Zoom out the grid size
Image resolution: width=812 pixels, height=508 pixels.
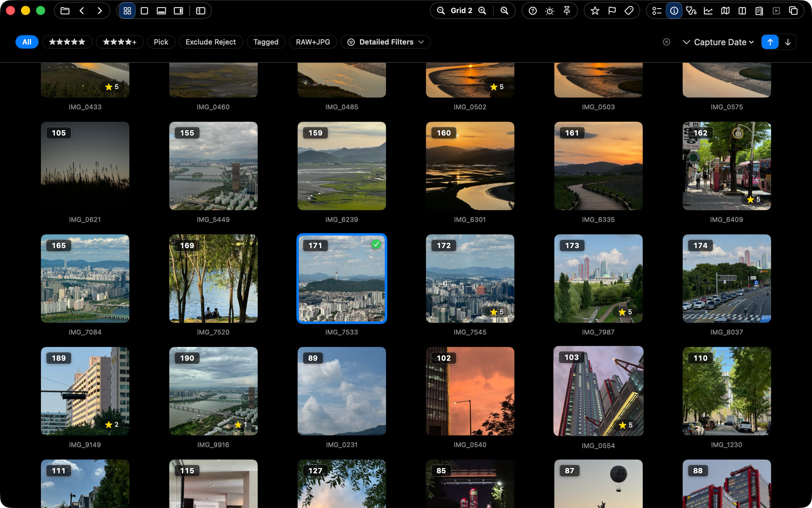441,11
